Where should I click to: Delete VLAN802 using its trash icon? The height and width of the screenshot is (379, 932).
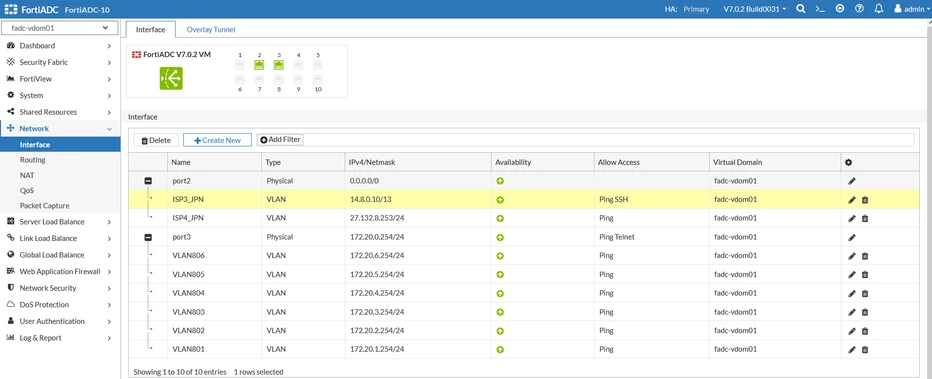(x=865, y=331)
